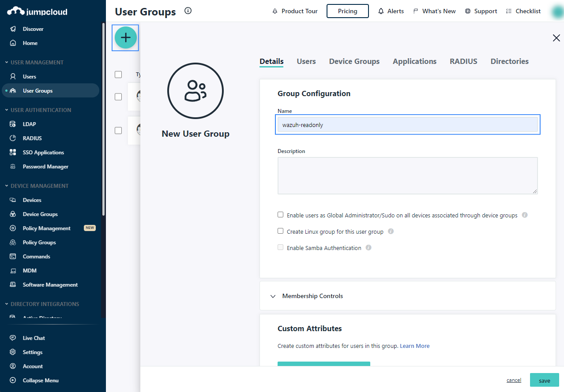This screenshot has width=564, height=392.
Task: Click the cancel link
Action: (514, 381)
